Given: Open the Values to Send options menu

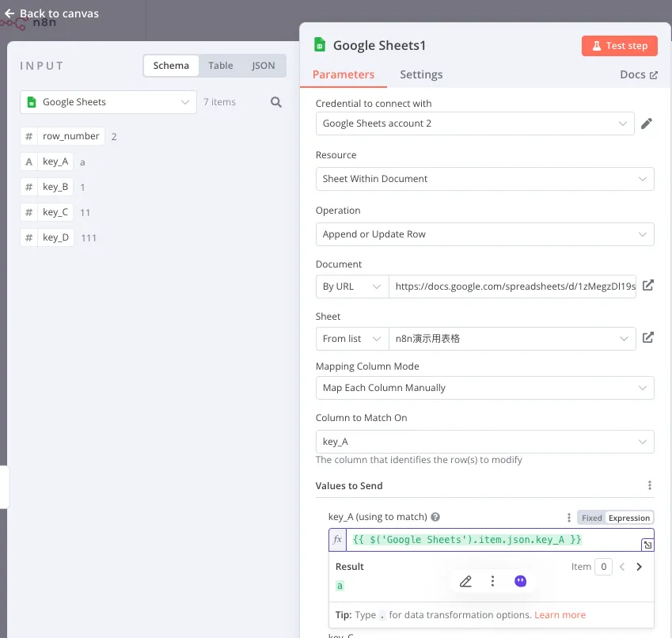Looking at the screenshot, I should pos(650,485).
